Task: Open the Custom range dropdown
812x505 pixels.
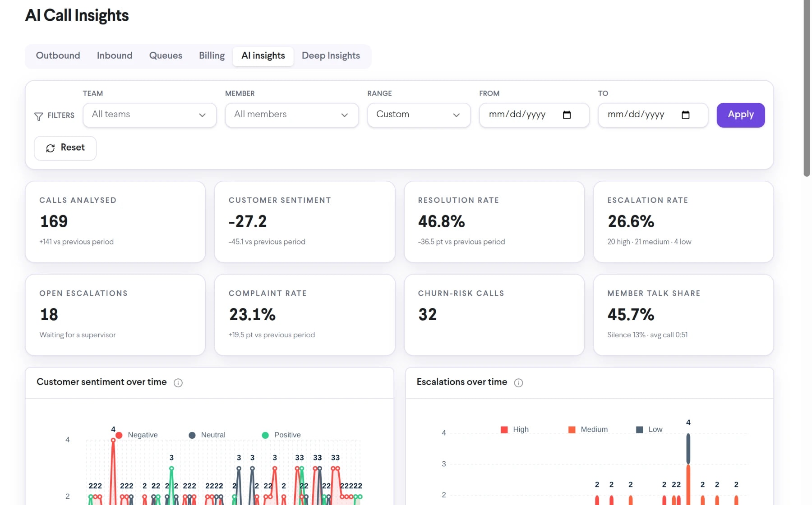Action: (x=419, y=115)
